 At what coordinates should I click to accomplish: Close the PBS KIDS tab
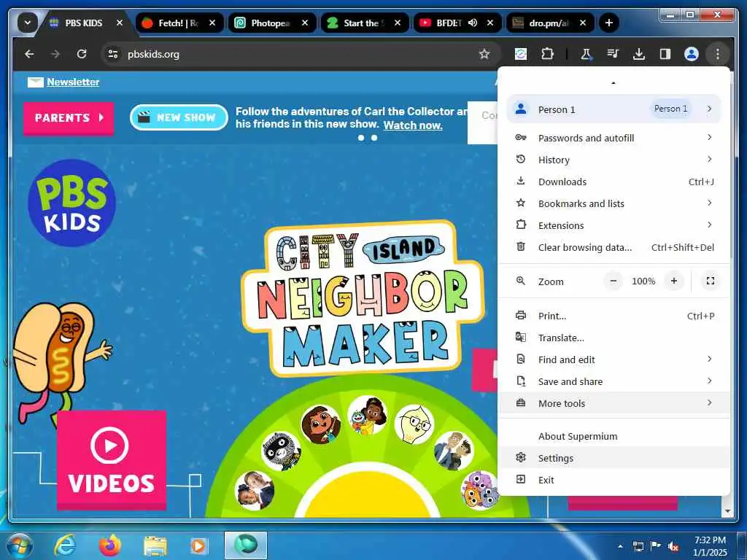point(120,23)
